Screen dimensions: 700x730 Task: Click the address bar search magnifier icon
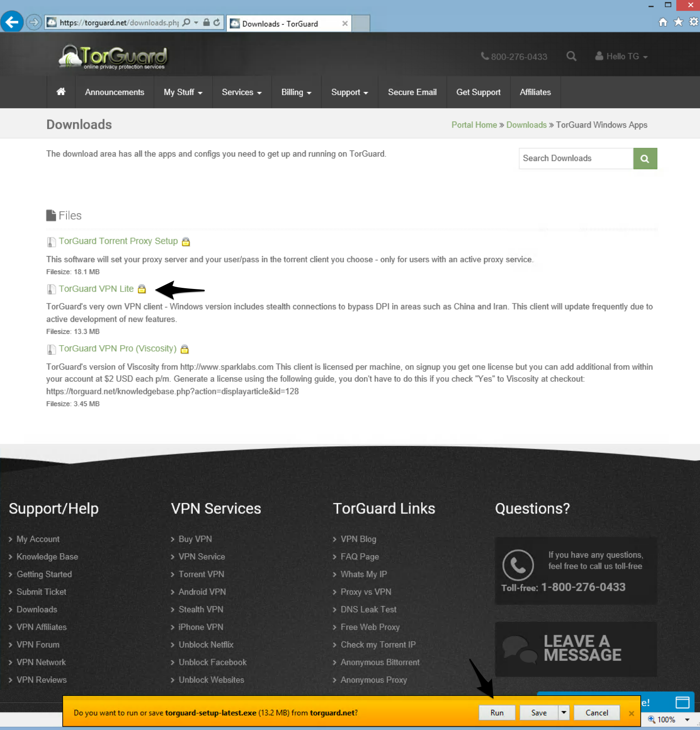pyautogui.click(x=186, y=23)
